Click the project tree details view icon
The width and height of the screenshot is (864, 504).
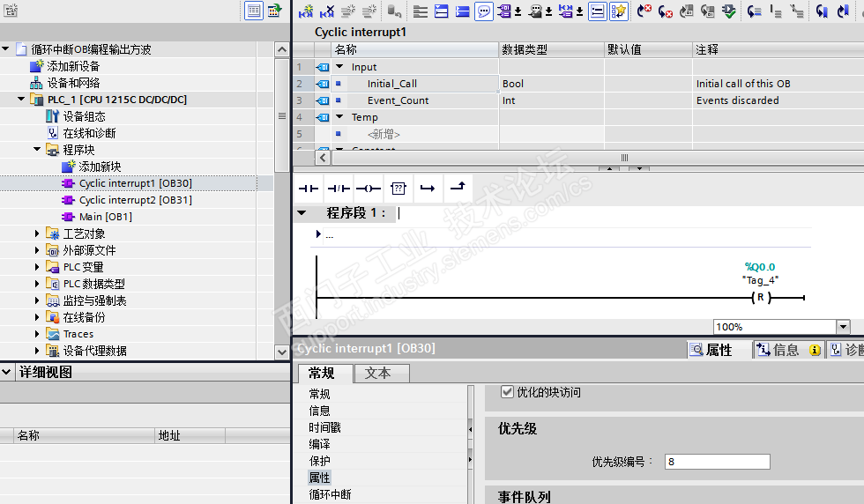[x=254, y=11]
